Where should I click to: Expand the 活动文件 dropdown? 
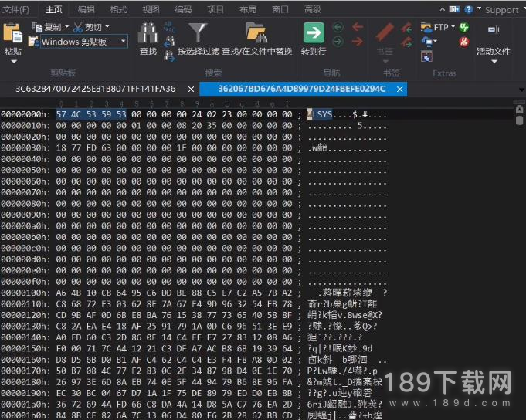pos(493,61)
